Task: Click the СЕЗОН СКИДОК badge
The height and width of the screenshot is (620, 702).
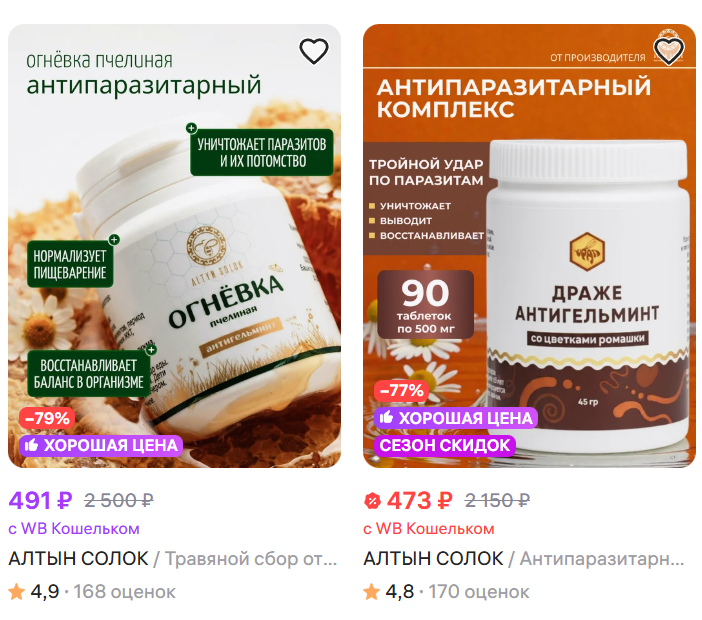Action: [x=445, y=445]
